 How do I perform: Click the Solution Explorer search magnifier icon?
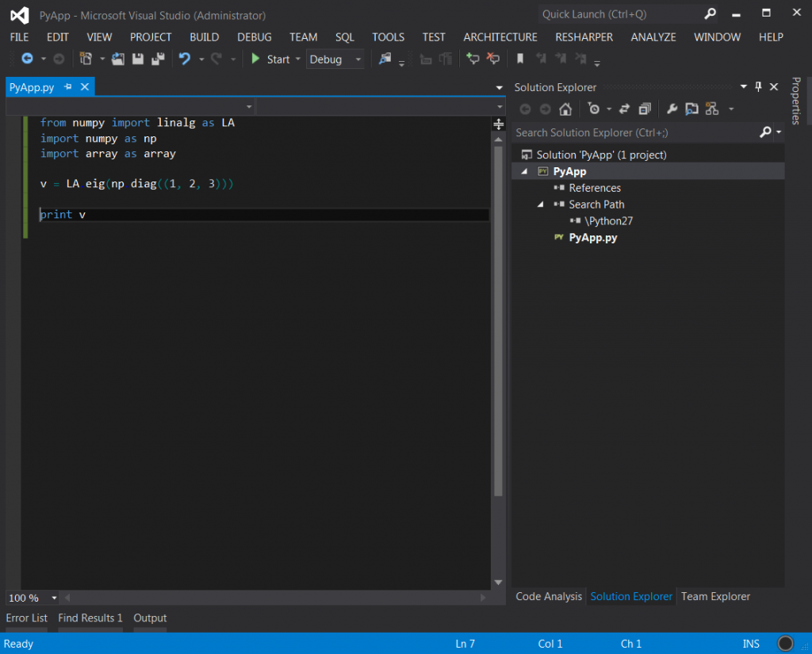[x=765, y=132]
